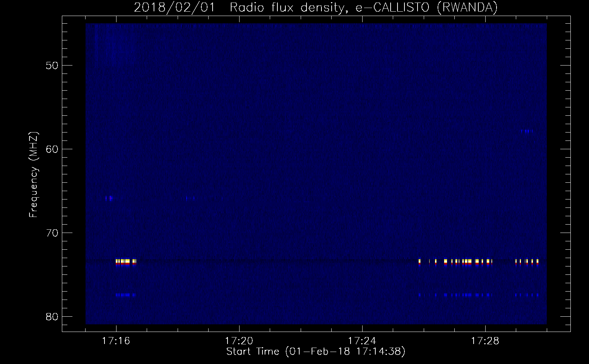Screen dimensions: 589x364
Task: Click the 17:16 time tick label
Action: click(116, 341)
